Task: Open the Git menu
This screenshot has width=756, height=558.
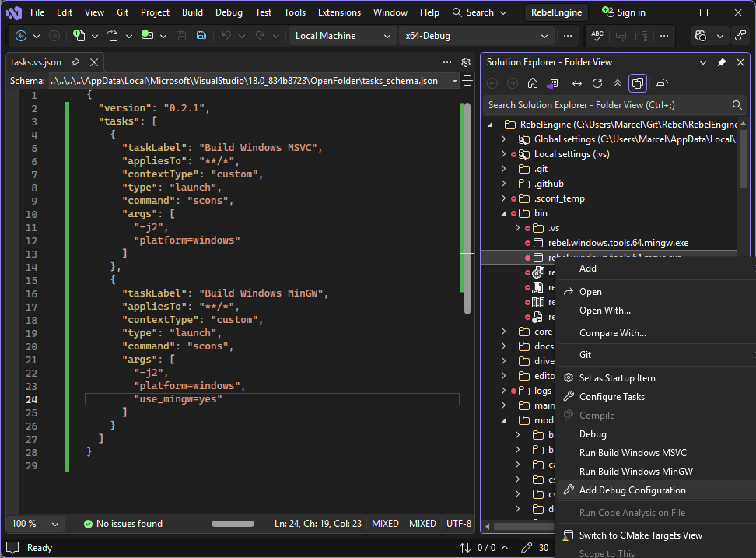Action: pyautogui.click(x=122, y=12)
